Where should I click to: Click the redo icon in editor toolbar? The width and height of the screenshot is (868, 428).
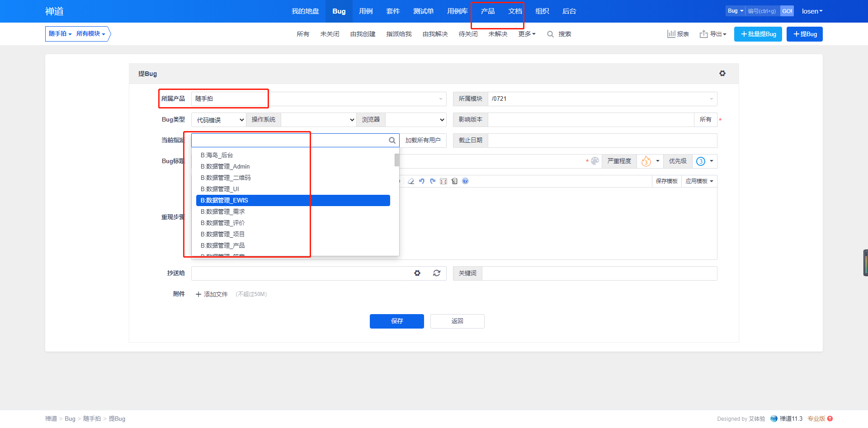[x=433, y=181]
